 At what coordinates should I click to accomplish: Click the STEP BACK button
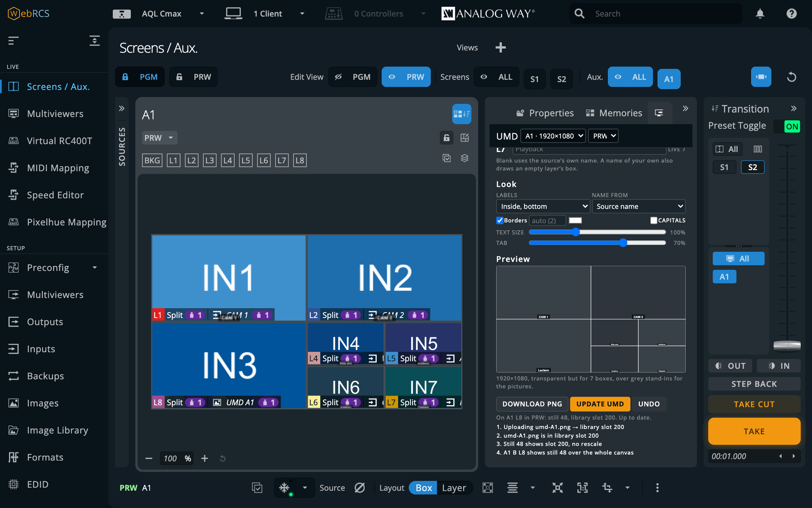click(754, 384)
